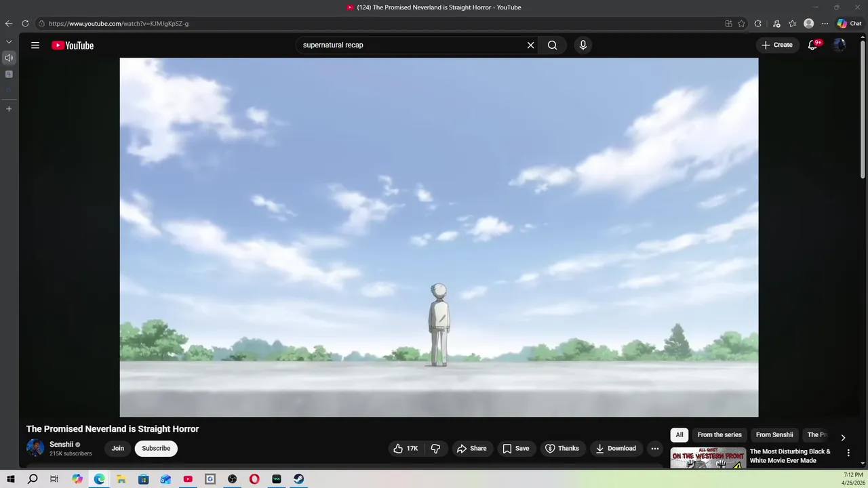Send Thanks to the creator
Screen dimensions: 868x488
pyautogui.click(x=562, y=449)
